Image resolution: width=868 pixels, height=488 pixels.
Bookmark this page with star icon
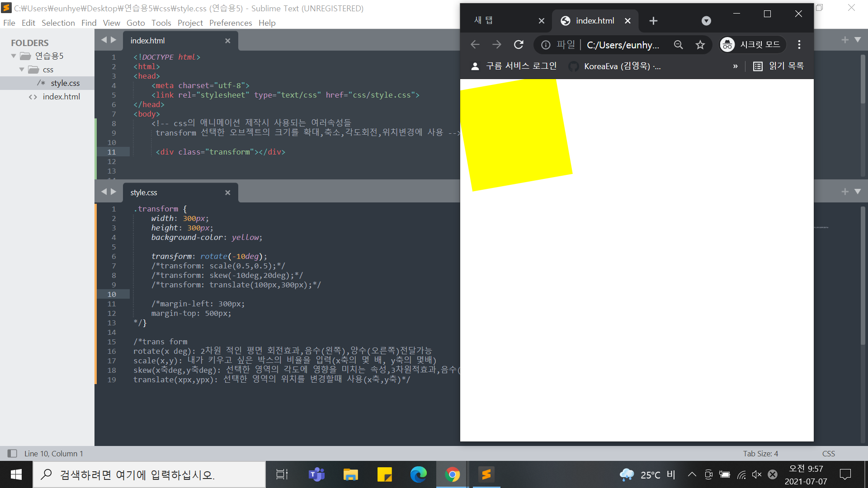pos(700,44)
